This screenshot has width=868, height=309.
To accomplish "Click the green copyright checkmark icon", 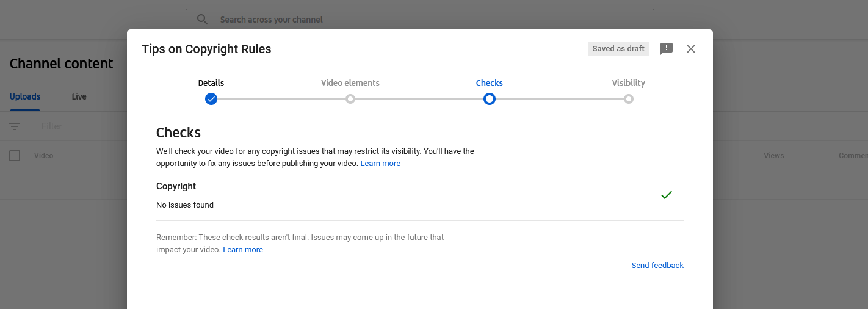I will [x=667, y=195].
